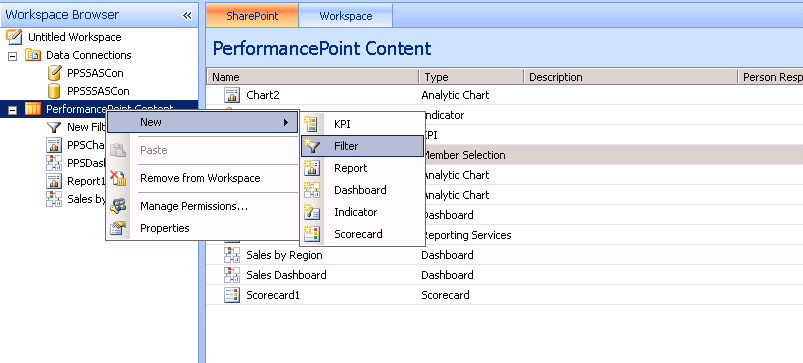Open the New submenu arrow

pyautogui.click(x=286, y=122)
